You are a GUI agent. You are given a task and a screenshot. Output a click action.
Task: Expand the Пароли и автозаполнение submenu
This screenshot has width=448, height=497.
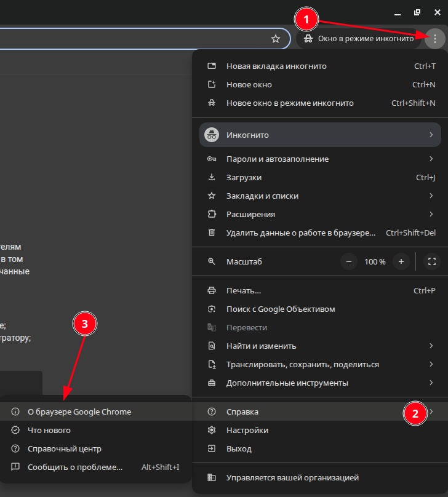(x=320, y=159)
